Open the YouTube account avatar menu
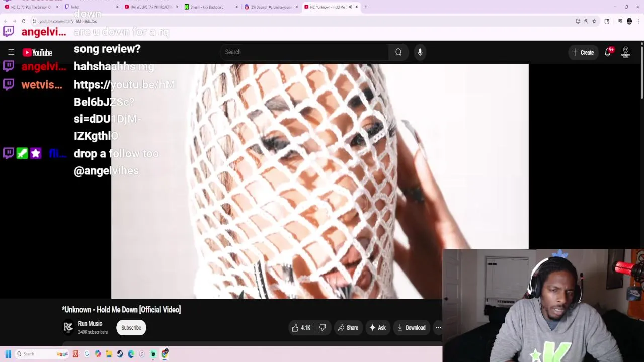Screen dimensions: 644x362 pos(626,52)
